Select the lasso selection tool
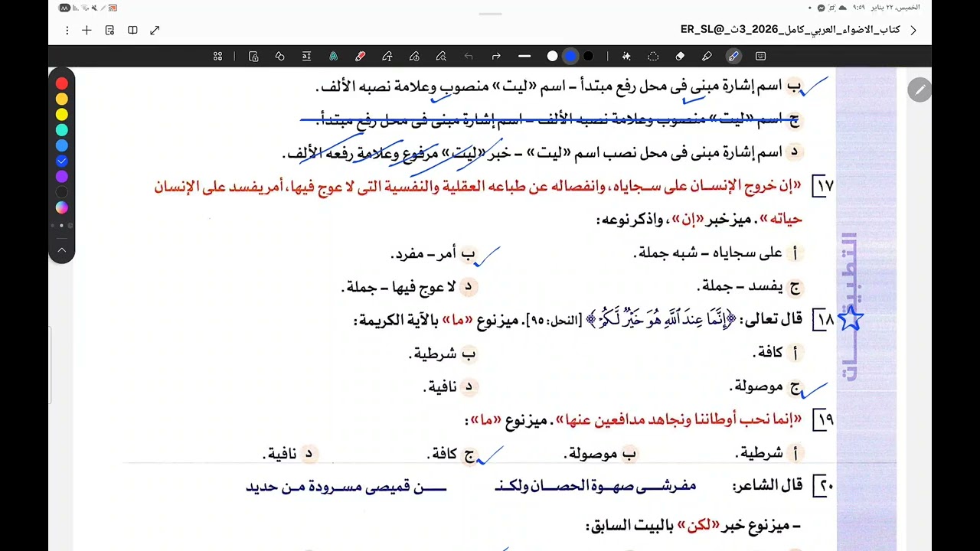The width and height of the screenshot is (980, 551). [x=653, y=56]
